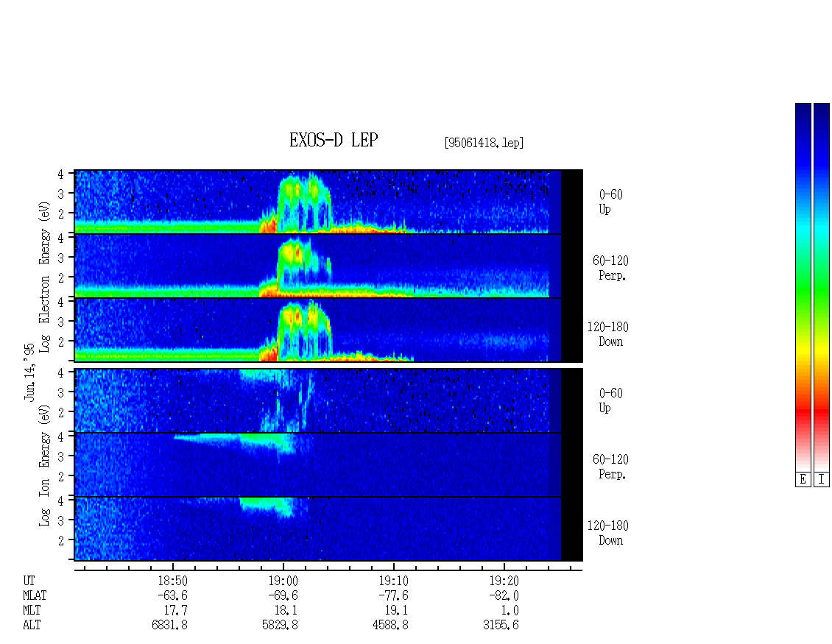Click the altitude value 3155.6
This screenshot has width=832, height=644.
[x=501, y=625]
